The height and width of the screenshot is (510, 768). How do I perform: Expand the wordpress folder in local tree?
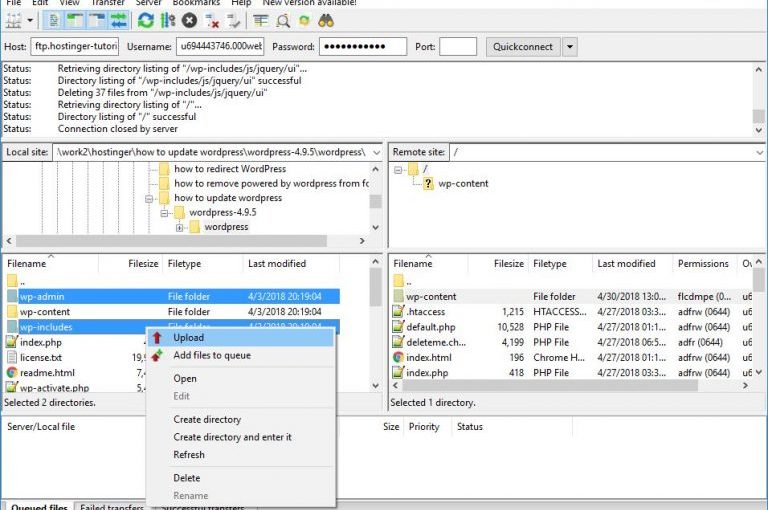click(180, 227)
